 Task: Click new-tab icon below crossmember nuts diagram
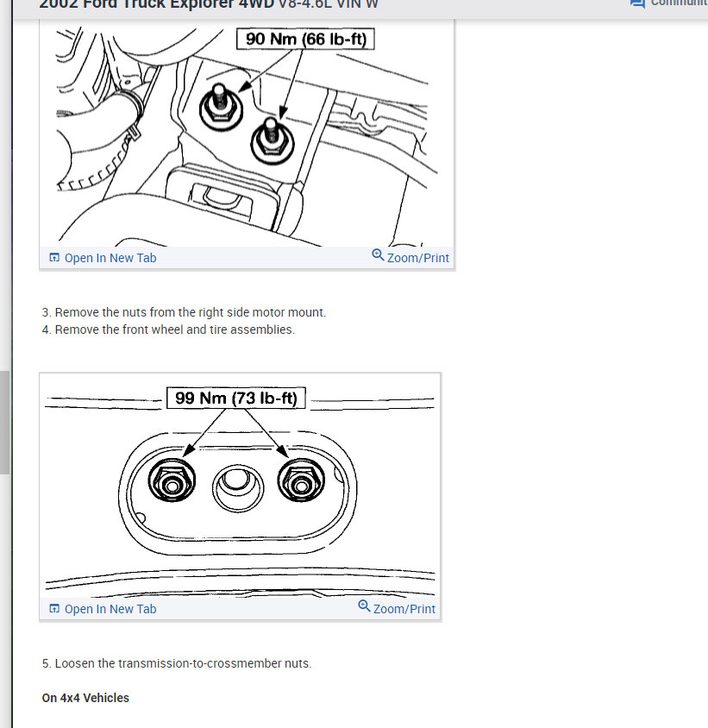coord(54,608)
